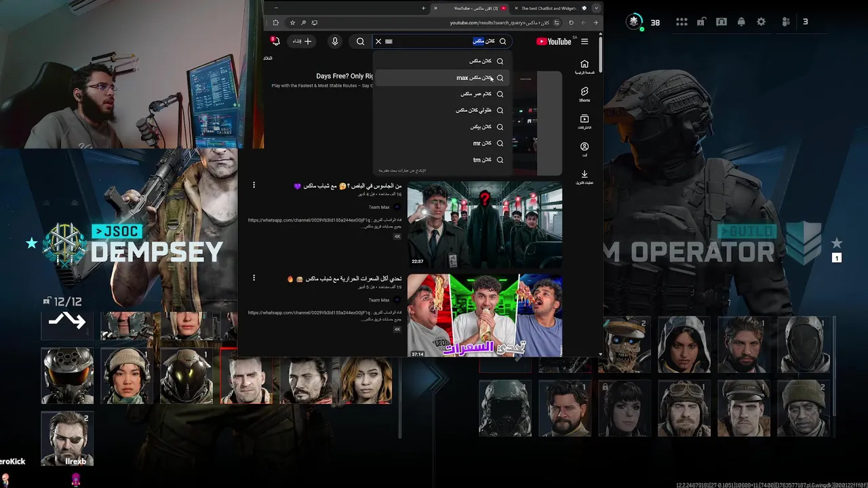Open Subscriptions in the YouTube mini sidebar

(x=585, y=122)
